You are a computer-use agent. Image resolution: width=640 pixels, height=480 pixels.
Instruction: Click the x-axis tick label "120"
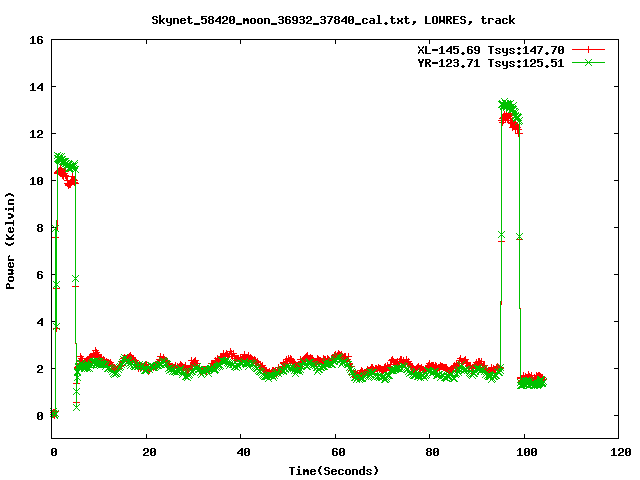pos(621,452)
